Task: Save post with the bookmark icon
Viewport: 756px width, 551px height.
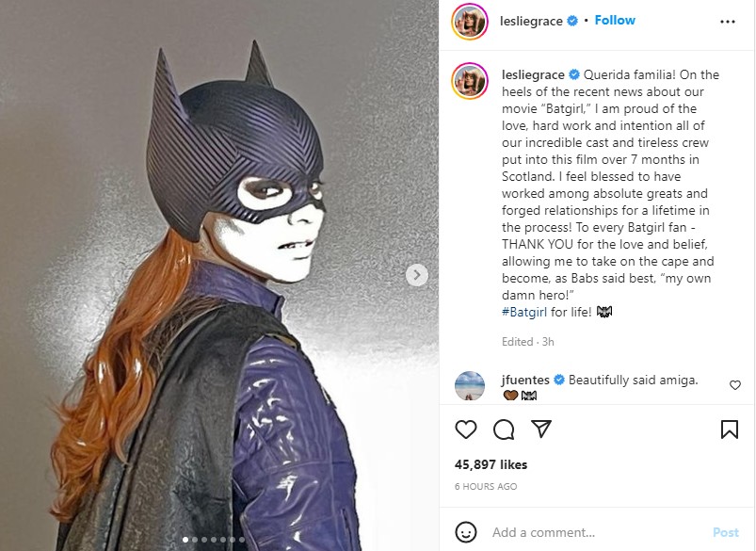Action: point(729,429)
